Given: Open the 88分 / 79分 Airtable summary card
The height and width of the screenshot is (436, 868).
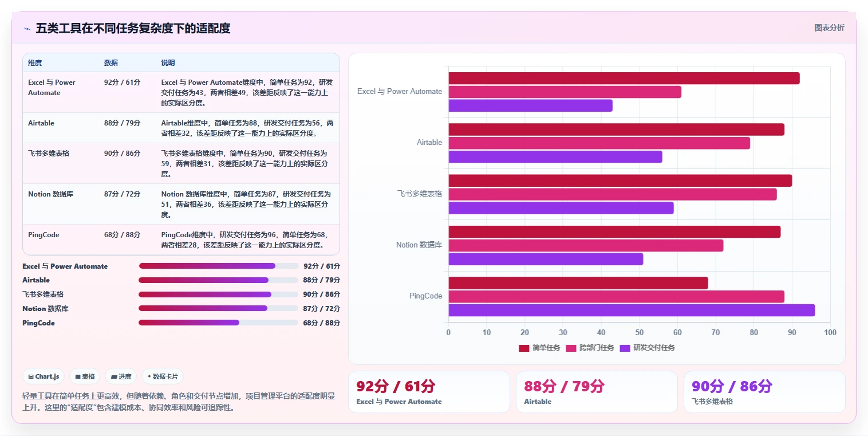Looking at the screenshot, I should pos(597,392).
